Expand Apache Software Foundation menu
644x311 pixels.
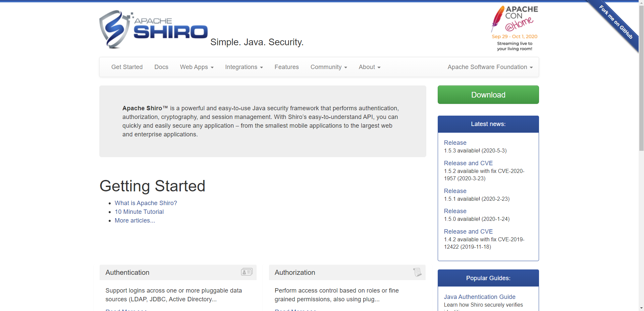(490, 67)
